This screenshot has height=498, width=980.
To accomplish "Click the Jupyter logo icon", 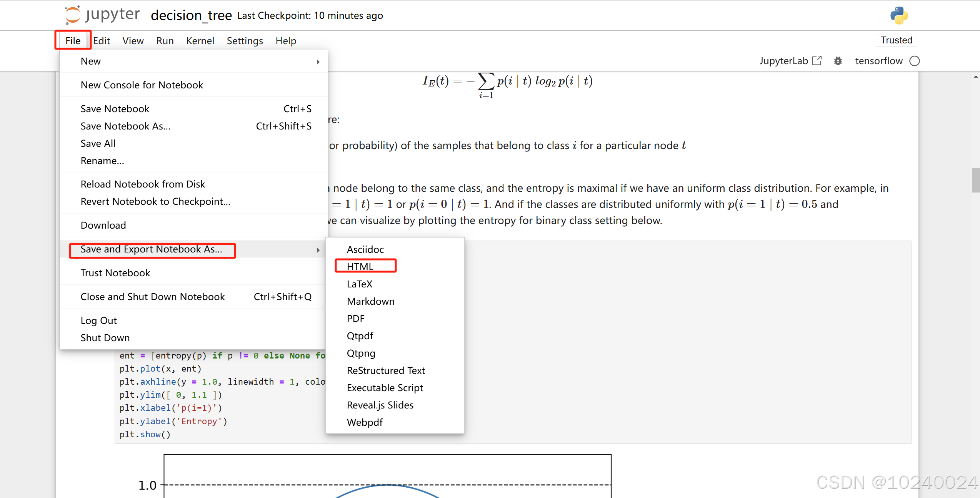I will (72, 15).
